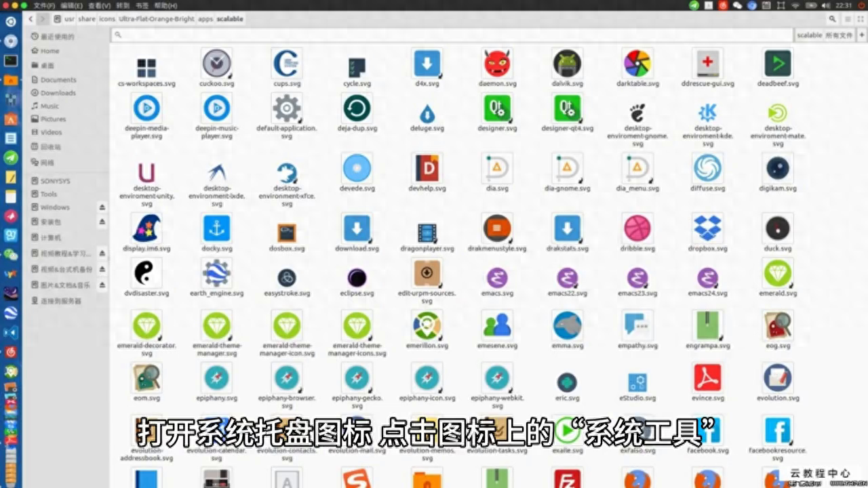Choose the '所有文件' search scope button
Viewport: 868px width, 488px height.
[x=839, y=35]
